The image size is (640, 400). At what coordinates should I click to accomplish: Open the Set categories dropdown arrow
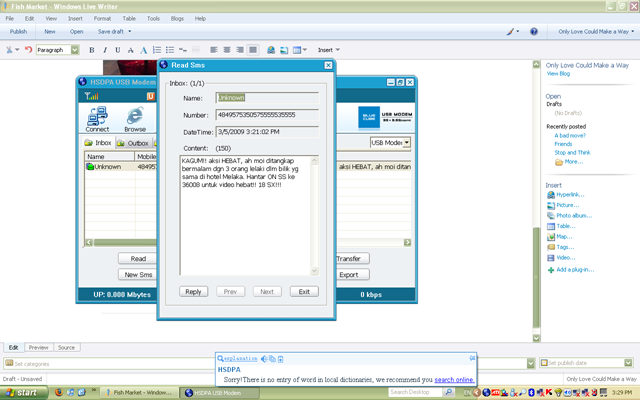tap(531, 363)
